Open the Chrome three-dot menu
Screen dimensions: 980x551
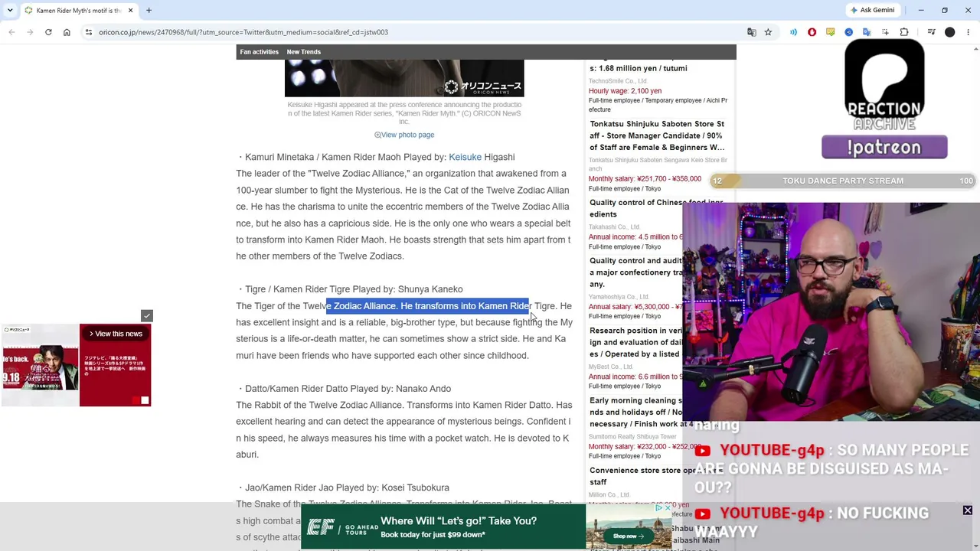click(968, 32)
